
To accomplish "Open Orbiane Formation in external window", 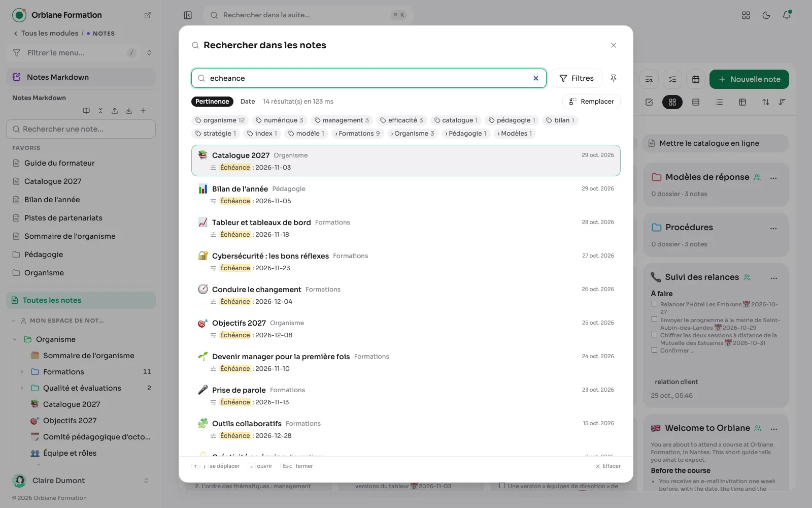I will point(148,15).
